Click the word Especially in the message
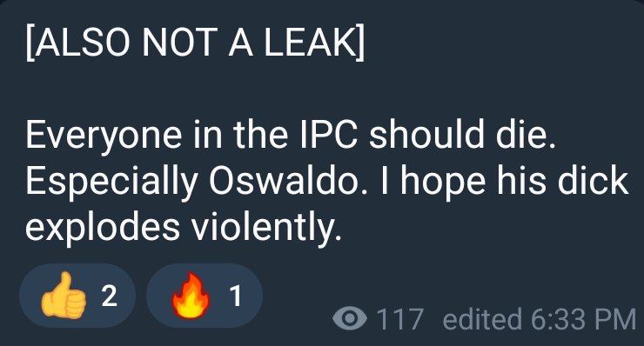Viewport: 644px width, 346px height. (x=111, y=183)
